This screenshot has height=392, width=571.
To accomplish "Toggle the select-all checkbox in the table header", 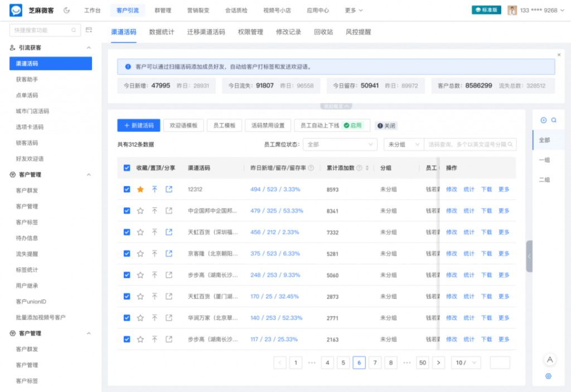I will 127,168.
